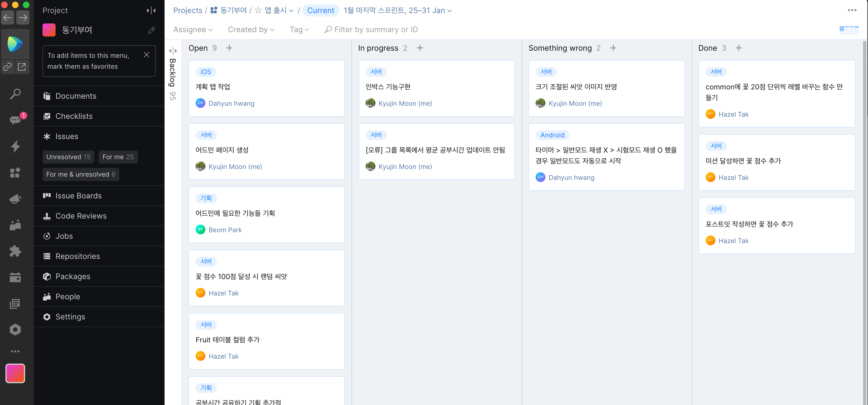Open the Projects breadcrumb link

pyautogui.click(x=188, y=10)
